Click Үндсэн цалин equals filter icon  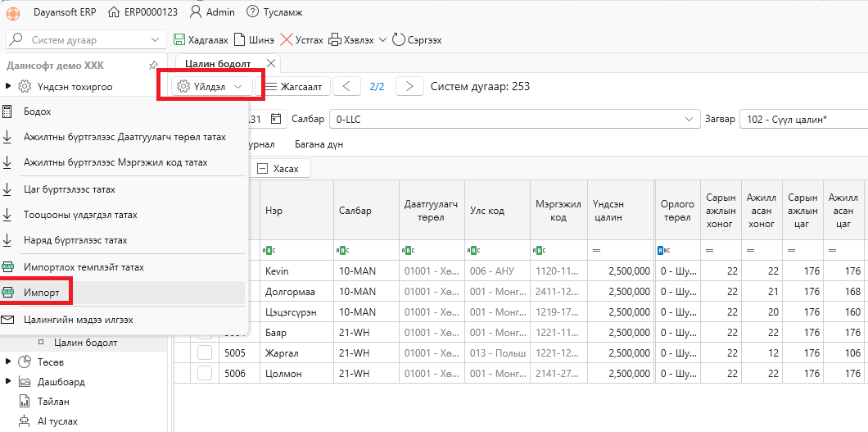click(597, 251)
